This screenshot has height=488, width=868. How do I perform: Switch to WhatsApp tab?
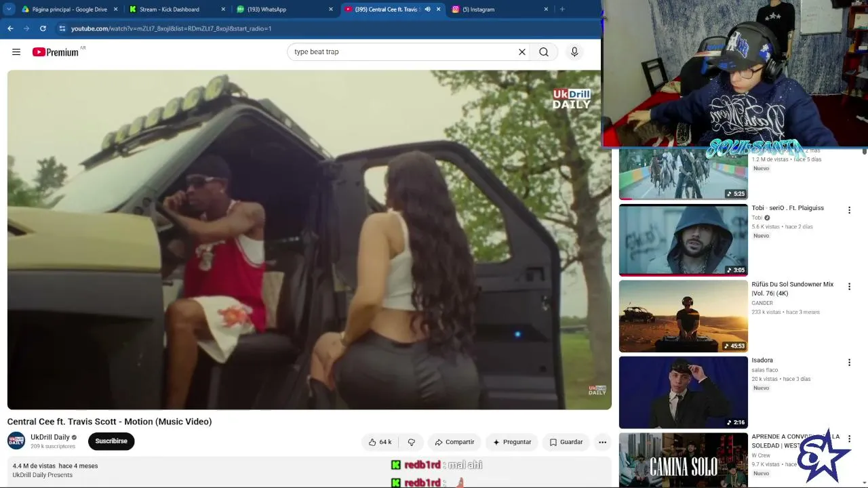283,9
